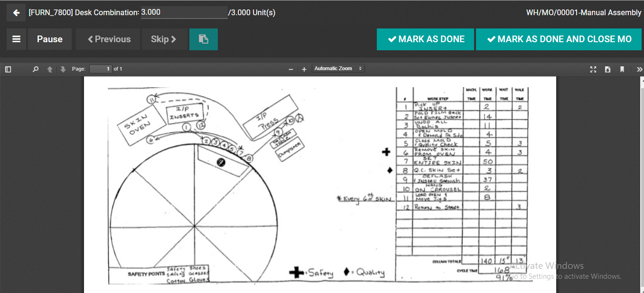644x293 pixels.
Task: Open the hamburger menu icon
Action: pyautogui.click(x=16, y=39)
